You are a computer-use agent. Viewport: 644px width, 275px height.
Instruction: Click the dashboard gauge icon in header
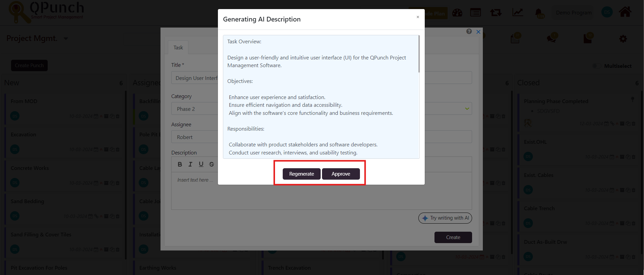point(457,13)
